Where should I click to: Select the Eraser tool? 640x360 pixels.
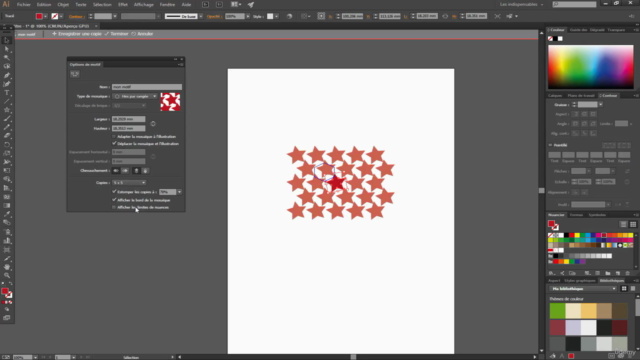click(x=7, y=136)
